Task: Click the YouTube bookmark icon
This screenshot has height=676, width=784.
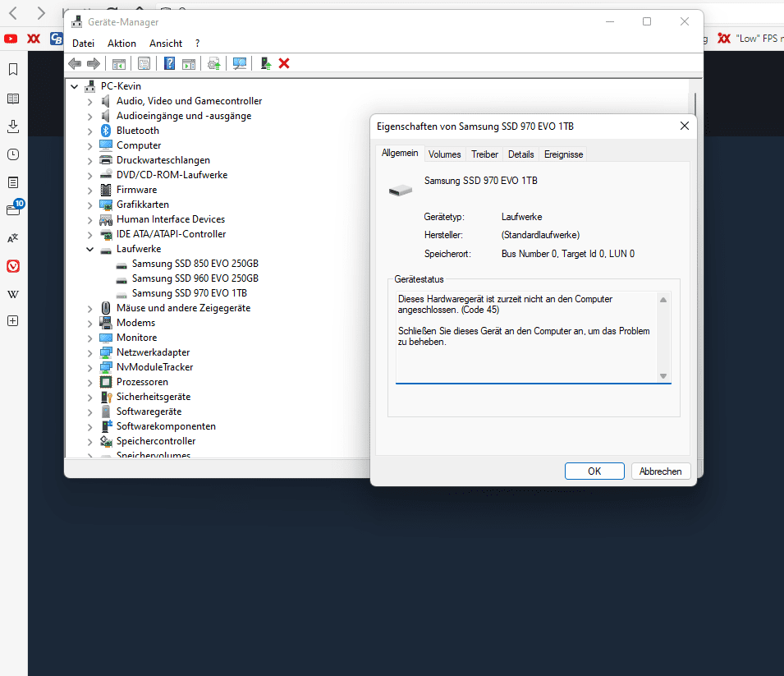Action: [11, 39]
